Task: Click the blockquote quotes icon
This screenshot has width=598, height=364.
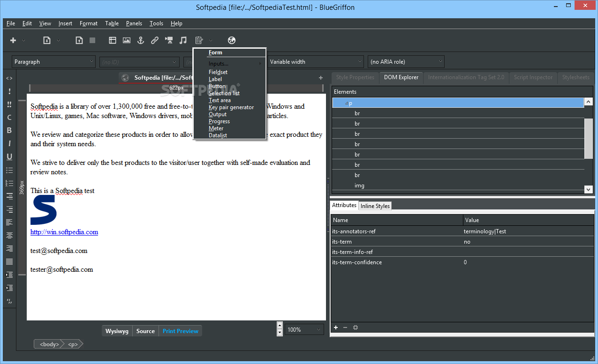Action: (9, 301)
